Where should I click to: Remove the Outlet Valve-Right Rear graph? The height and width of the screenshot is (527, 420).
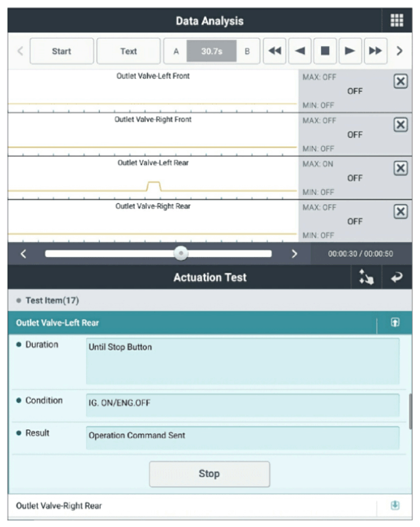400,212
